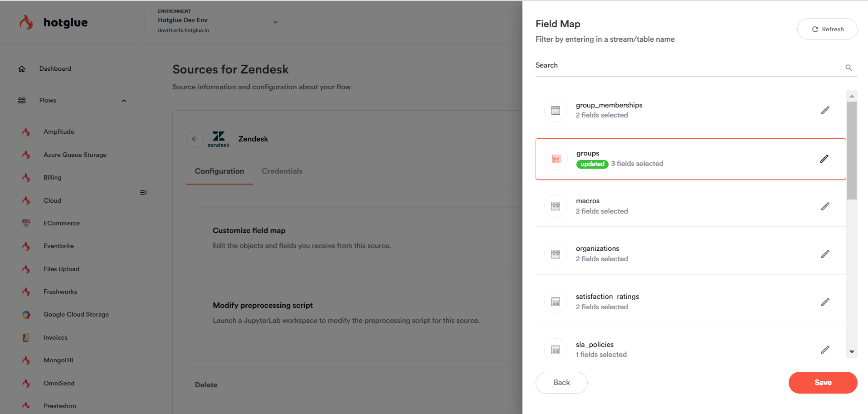This screenshot has width=868, height=414.
Task: Click the search magnifier icon
Action: point(848,68)
